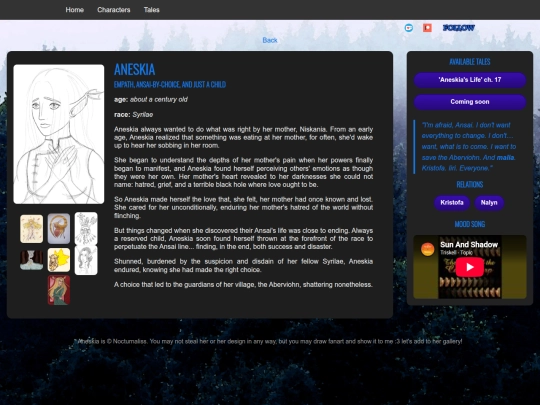Image resolution: width=540 pixels, height=405 pixels.
Task: Select the grey-blue thumbnail with orange swirl
Action: click(59, 229)
